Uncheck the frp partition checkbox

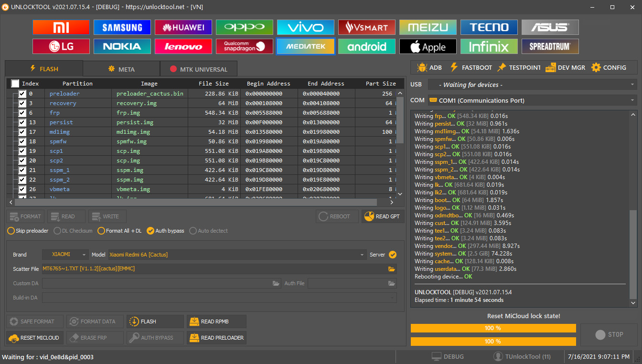(x=22, y=113)
